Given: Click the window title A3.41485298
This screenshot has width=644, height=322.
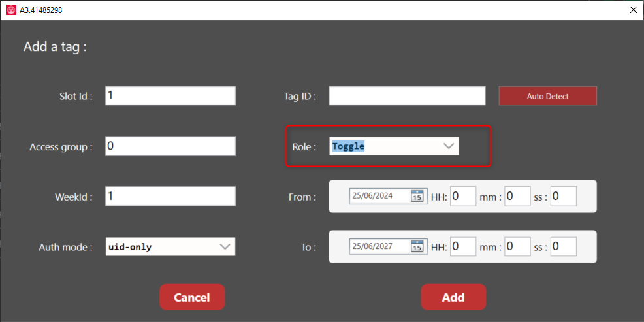Looking at the screenshot, I should click(41, 10).
